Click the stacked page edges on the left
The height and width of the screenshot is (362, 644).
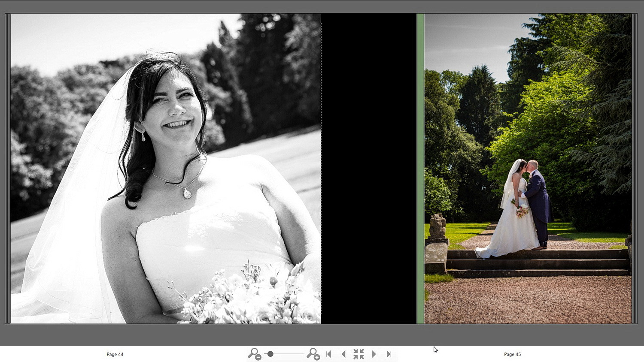point(7,168)
